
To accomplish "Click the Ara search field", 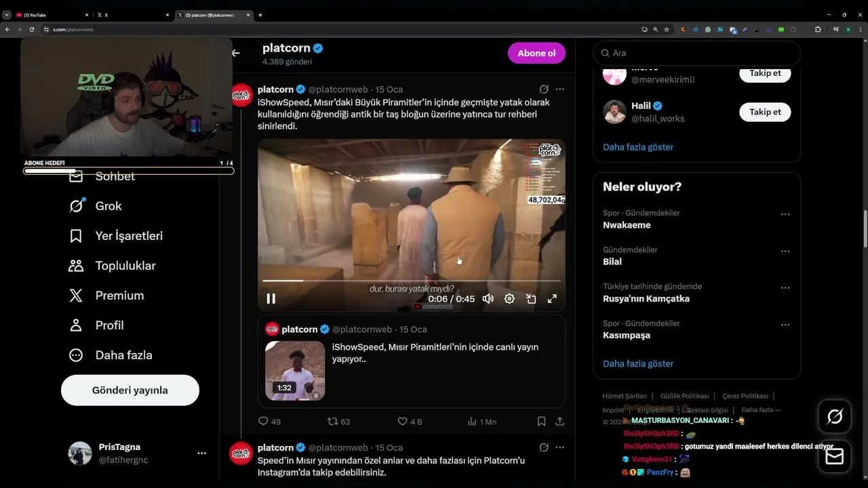I will [696, 53].
